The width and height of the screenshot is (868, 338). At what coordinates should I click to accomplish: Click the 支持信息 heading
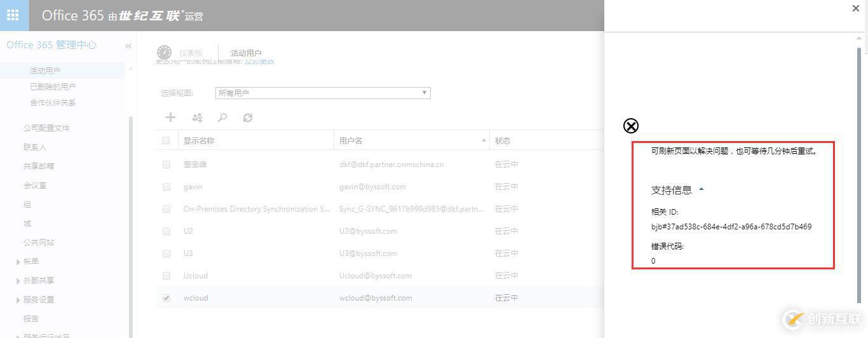tap(672, 190)
